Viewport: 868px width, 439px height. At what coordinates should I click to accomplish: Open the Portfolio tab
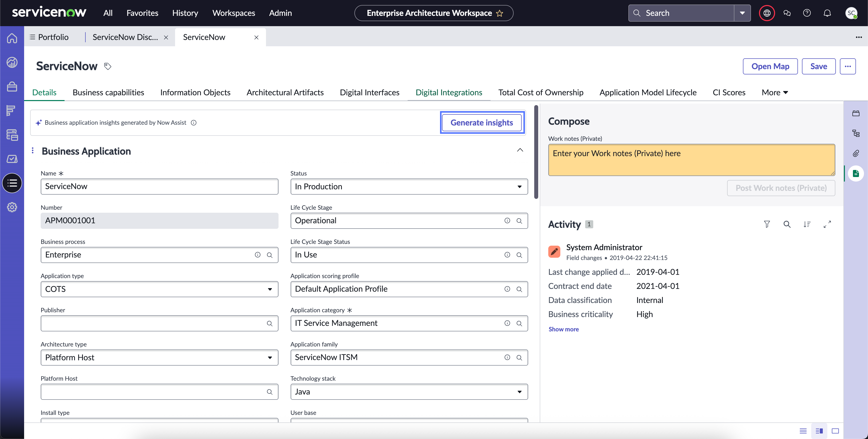tap(49, 37)
